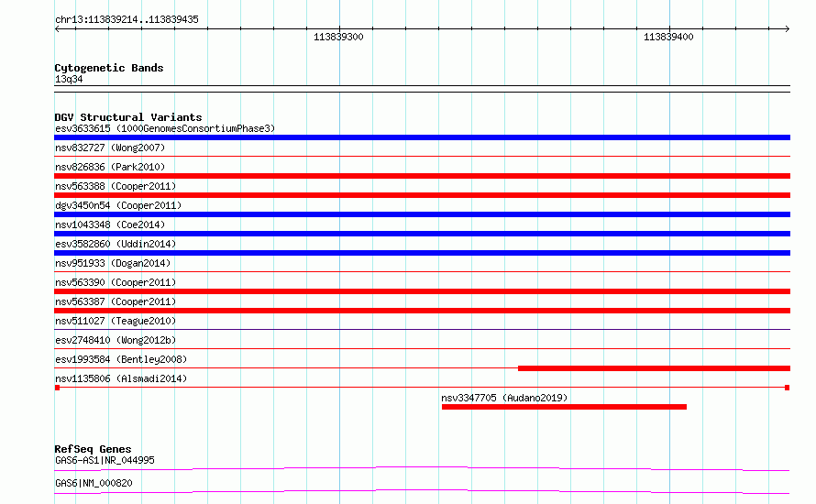Screen dimensions: 816x504
Task: Select the red nsv3347705 variant bar
Action: coord(564,407)
